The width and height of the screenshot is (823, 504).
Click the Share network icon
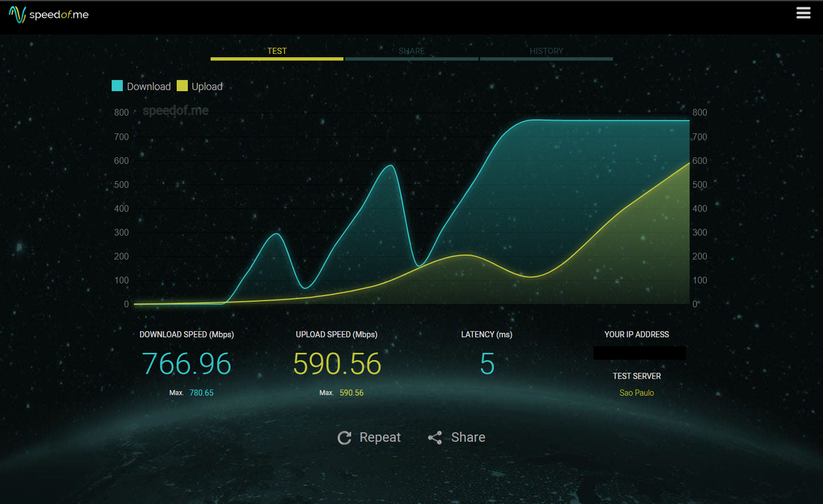click(x=435, y=438)
